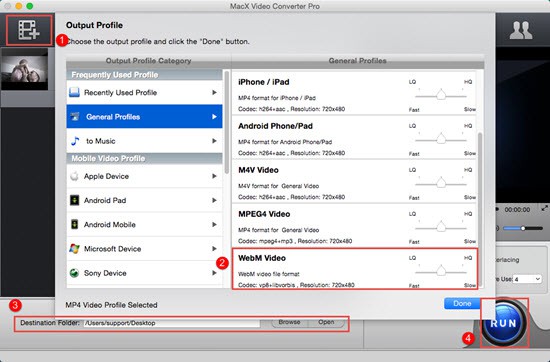Open the user accounts icon at top right
The height and width of the screenshot is (362, 550).
click(521, 30)
